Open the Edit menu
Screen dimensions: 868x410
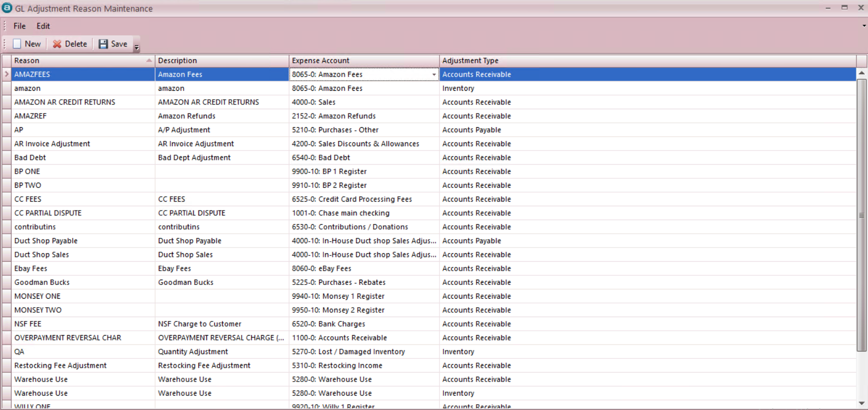pyautogui.click(x=43, y=26)
